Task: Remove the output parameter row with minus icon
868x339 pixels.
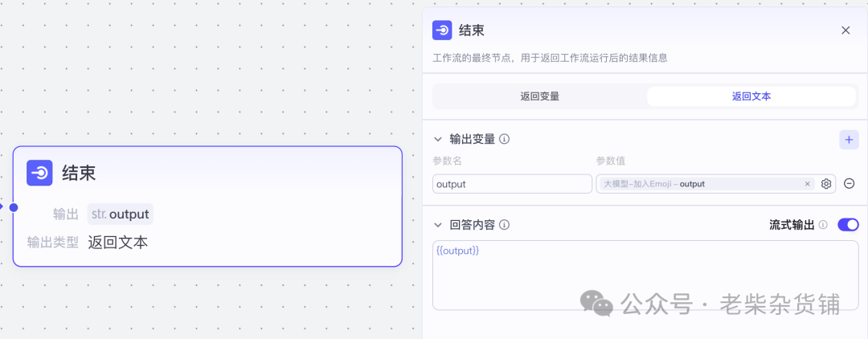Action: click(x=849, y=184)
